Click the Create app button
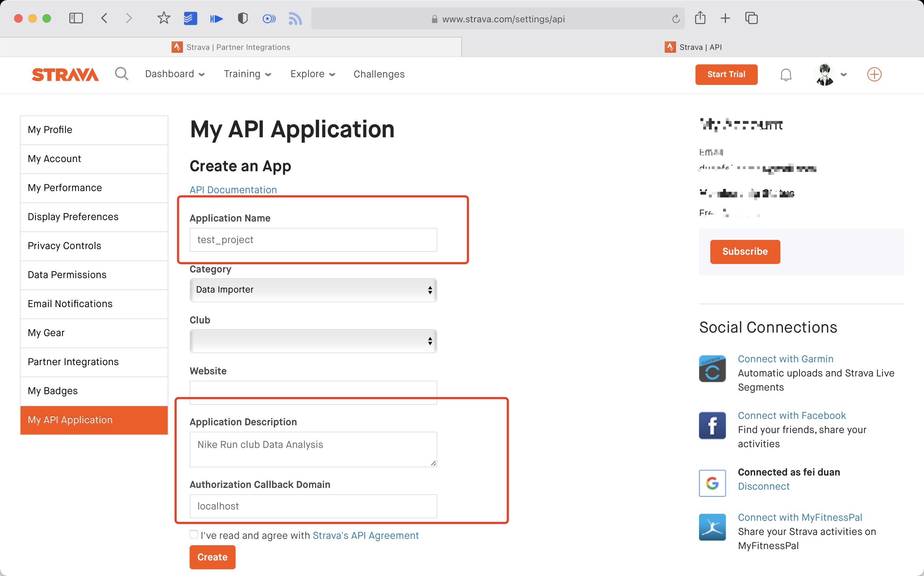 [x=212, y=557]
